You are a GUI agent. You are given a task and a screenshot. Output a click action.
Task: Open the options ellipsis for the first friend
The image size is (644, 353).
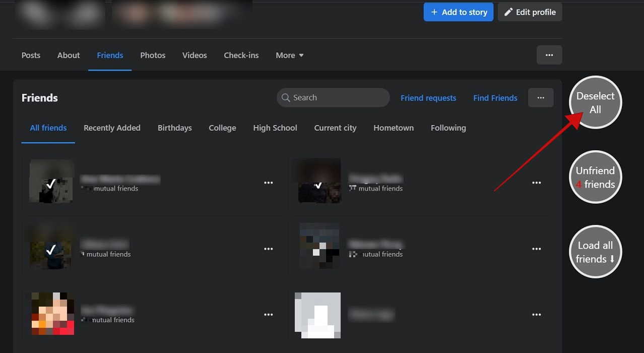pos(269,182)
